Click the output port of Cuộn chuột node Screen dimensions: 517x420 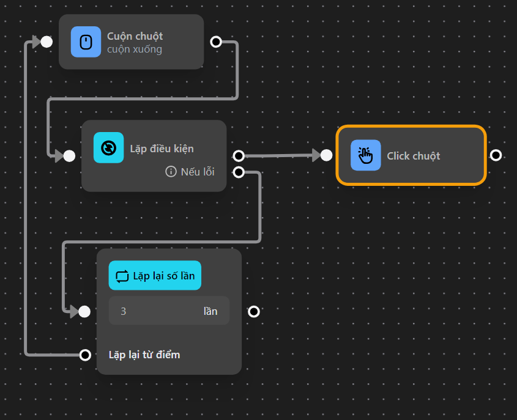click(x=215, y=42)
